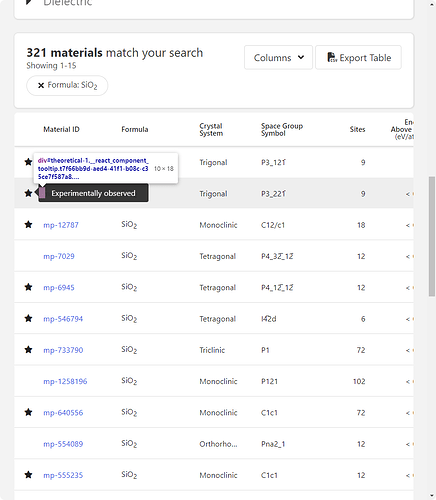The width and height of the screenshot is (436, 500).
Task: Click the star icon beside mp-12787
Action: click(28, 225)
